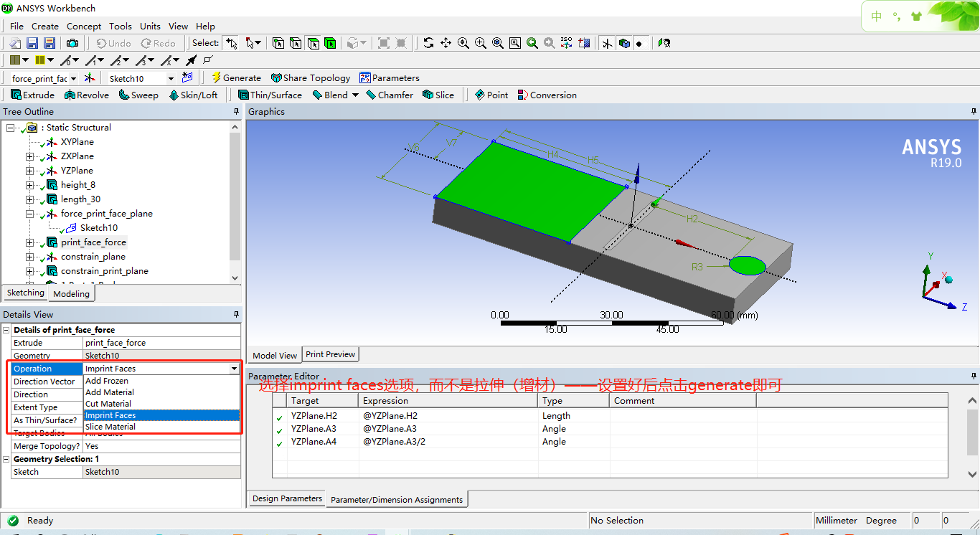Activate the Revolve tool

pos(86,95)
